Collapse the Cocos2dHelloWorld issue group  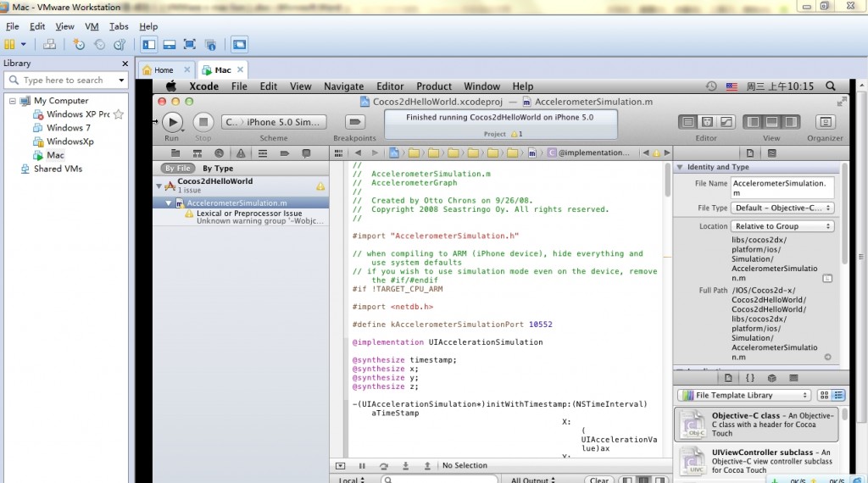[159, 186]
